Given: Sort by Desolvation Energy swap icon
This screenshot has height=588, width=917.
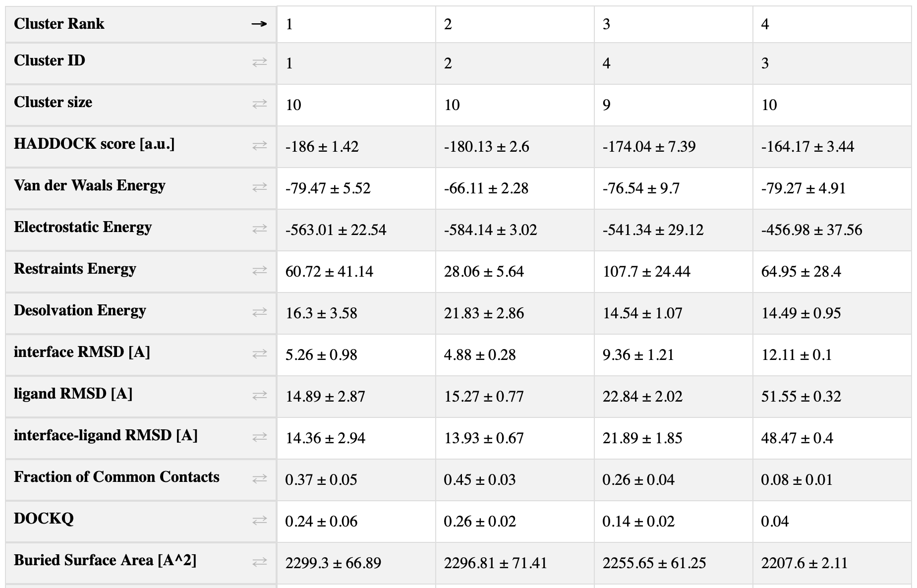Looking at the screenshot, I should 259,312.
